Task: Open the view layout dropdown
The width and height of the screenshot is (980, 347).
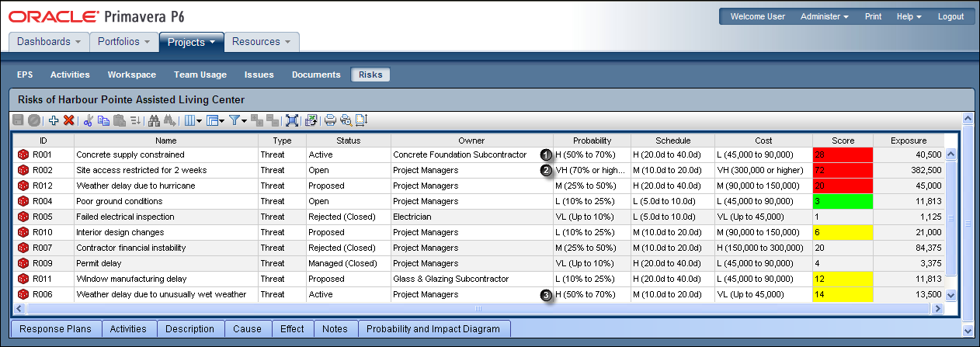Action: 215,120
